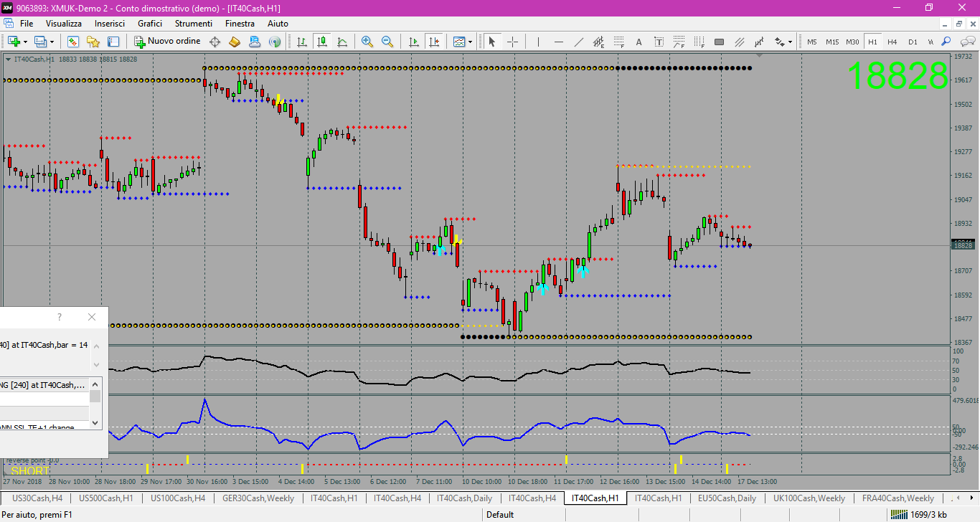The image size is (980, 522).
Task: Toggle chart auto scroll
Action: click(x=414, y=42)
